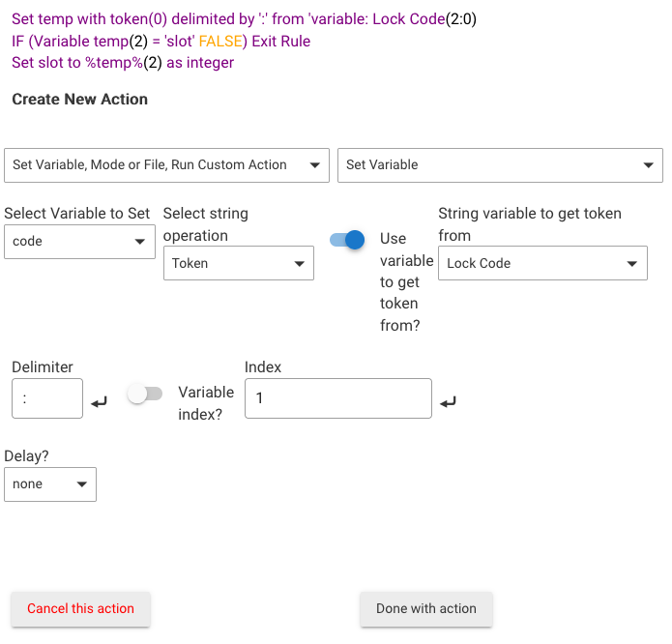Click the 'Set temp with token(0)' action line
The width and height of the screenshot is (672, 644).
[x=244, y=19]
